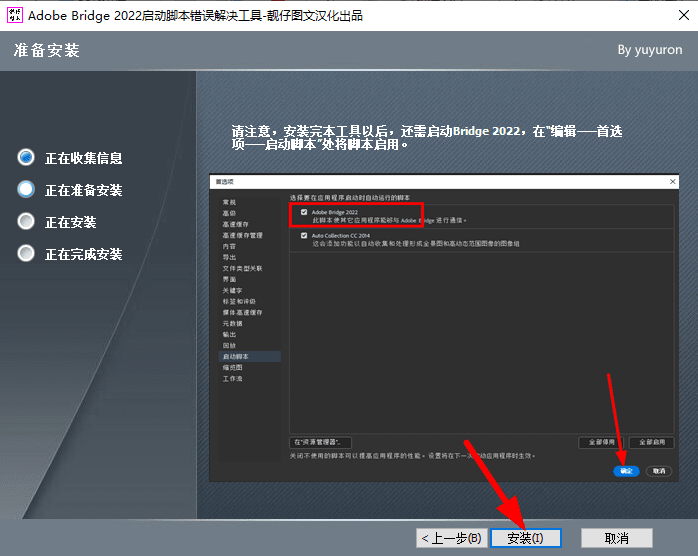Click the 准备安装 header title
This screenshot has height=556, width=698.
[46, 50]
